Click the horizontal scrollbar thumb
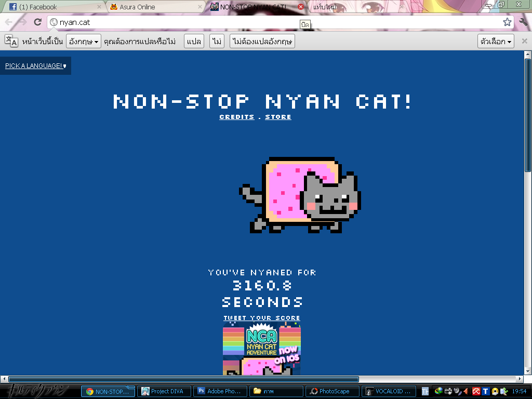The width and height of the screenshot is (532, 399). click(x=183, y=379)
